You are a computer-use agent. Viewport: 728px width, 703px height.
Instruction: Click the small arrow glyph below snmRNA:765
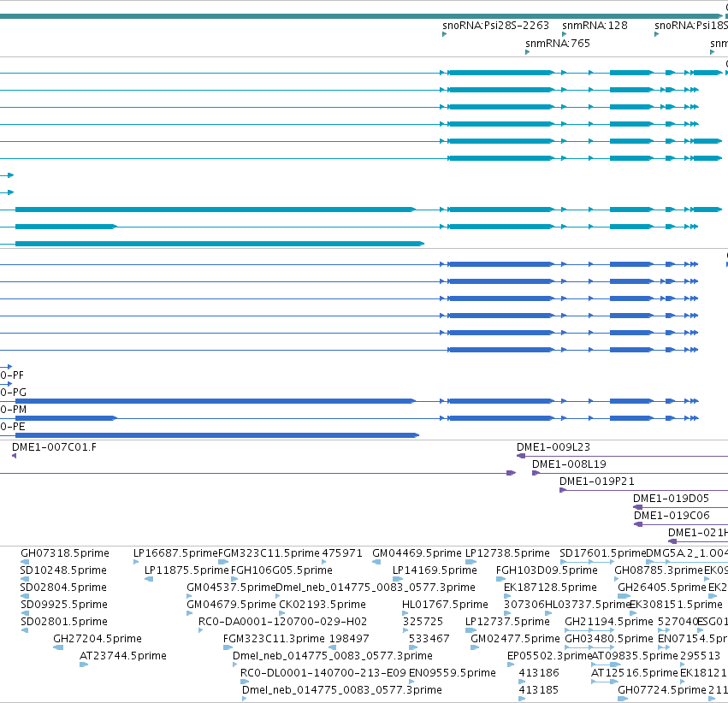click(x=528, y=52)
